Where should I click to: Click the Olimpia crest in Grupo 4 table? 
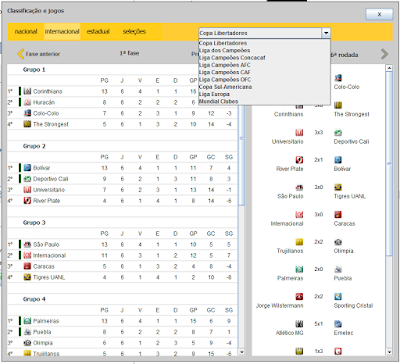(x=27, y=343)
